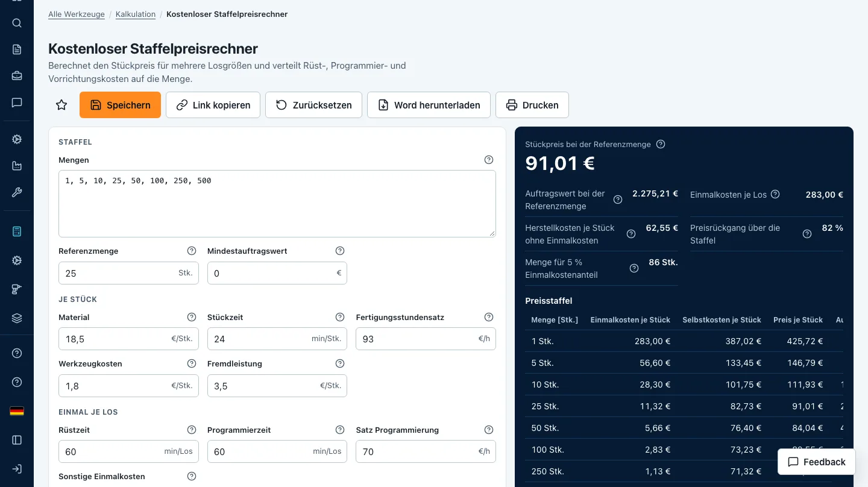Show help for Preisrückgang über die Staffel
868x487 pixels.
point(807,234)
